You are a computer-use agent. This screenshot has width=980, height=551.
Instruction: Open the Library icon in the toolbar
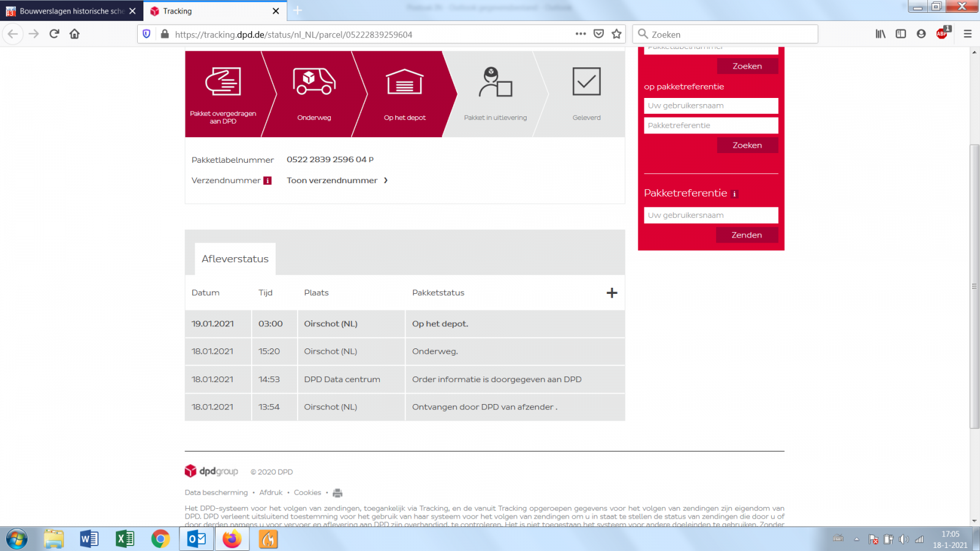pyautogui.click(x=881, y=34)
